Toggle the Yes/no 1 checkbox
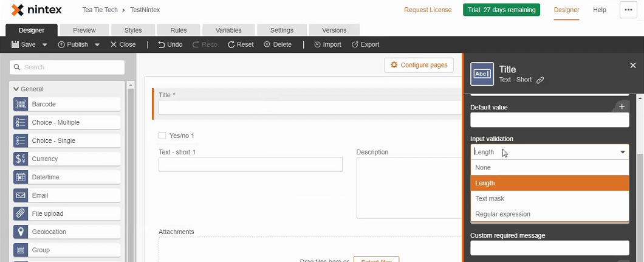This screenshot has height=262, width=644. pos(162,136)
